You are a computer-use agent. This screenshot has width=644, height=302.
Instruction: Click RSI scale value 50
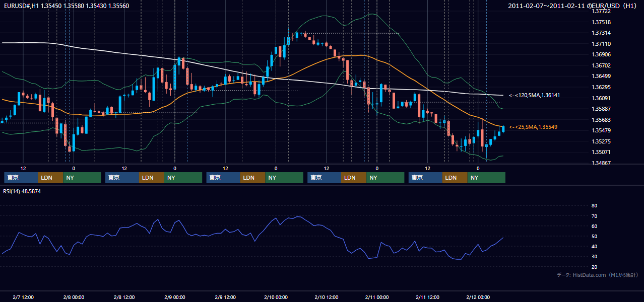coord(594,237)
